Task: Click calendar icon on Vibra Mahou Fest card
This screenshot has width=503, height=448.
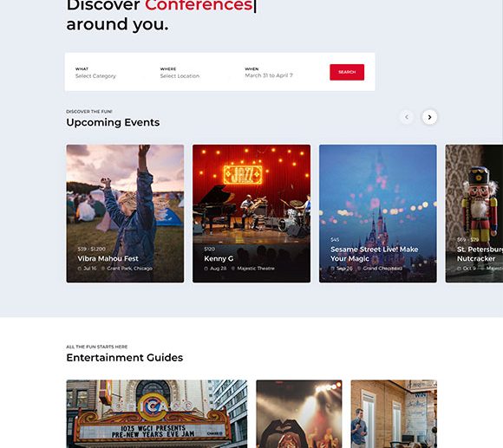Action: click(80, 269)
